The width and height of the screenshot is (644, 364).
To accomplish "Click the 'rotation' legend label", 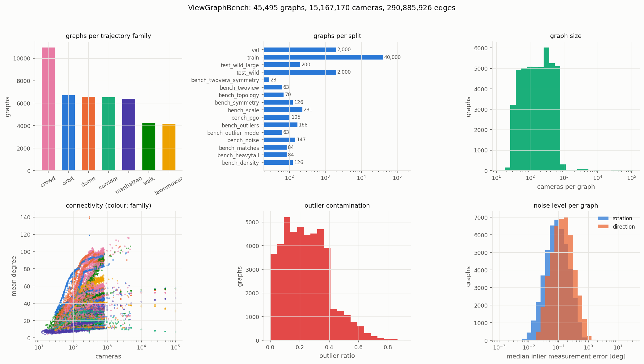I will [x=622, y=218].
